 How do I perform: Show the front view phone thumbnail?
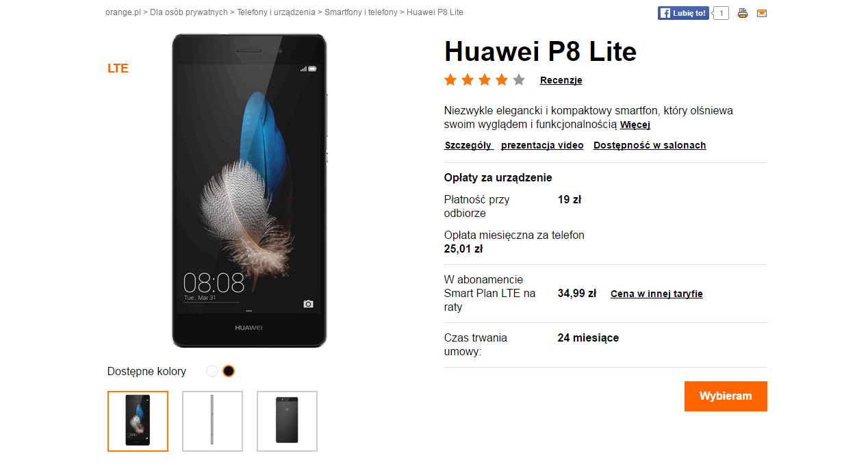click(x=138, y=421)
